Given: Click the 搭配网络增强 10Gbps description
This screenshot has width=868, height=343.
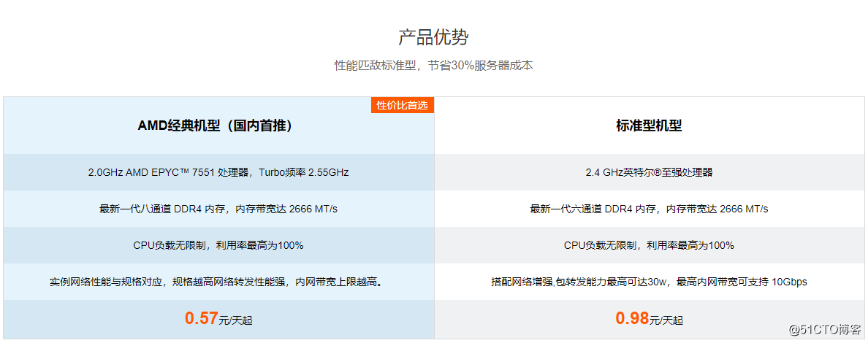Looking at the screenshot, I should click(x=649, y=282).
